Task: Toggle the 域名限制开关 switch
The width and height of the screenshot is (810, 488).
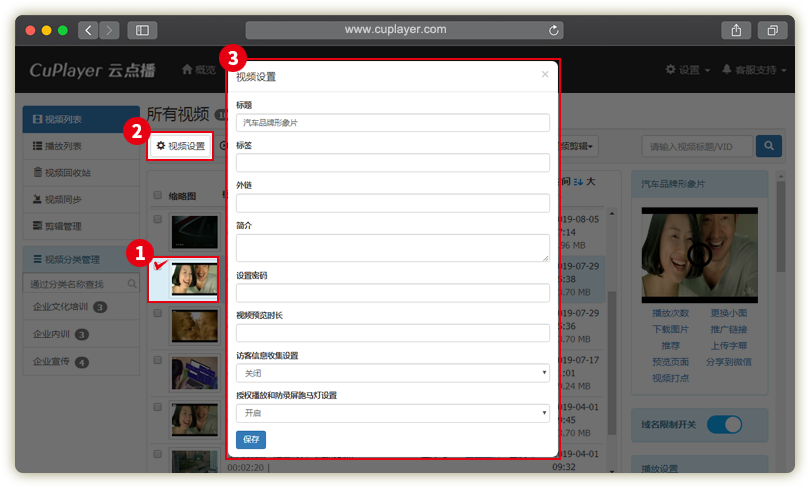Action: [x=724, y=424]
